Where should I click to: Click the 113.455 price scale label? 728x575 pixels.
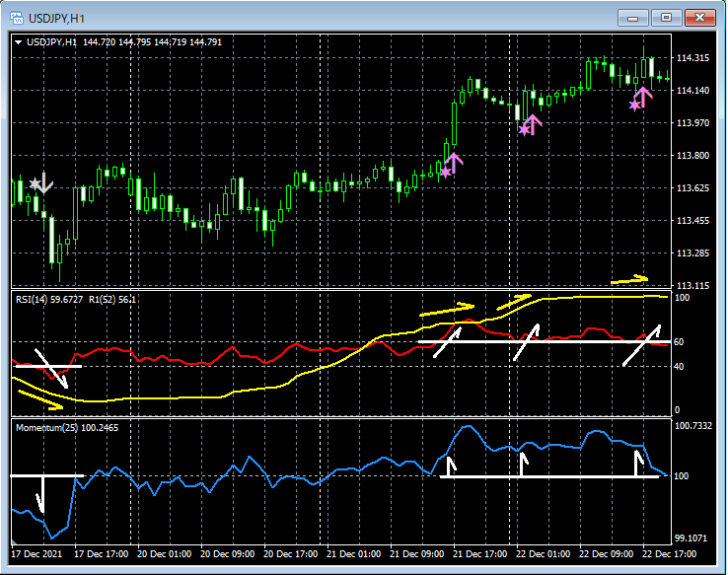[692, 221]
